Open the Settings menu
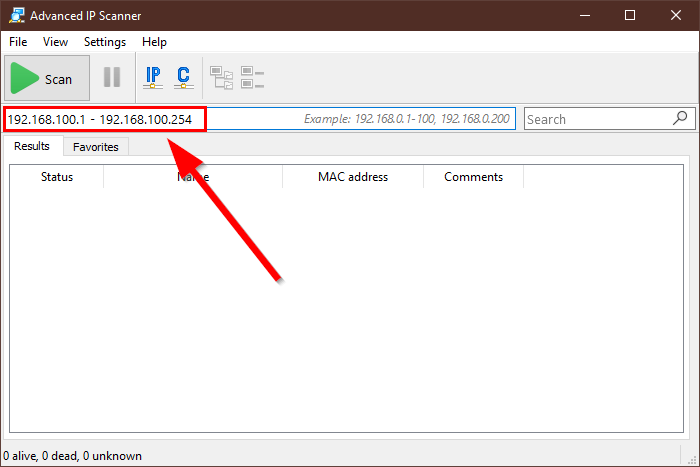The image size is (700, 467). click(x=105, y=42)
